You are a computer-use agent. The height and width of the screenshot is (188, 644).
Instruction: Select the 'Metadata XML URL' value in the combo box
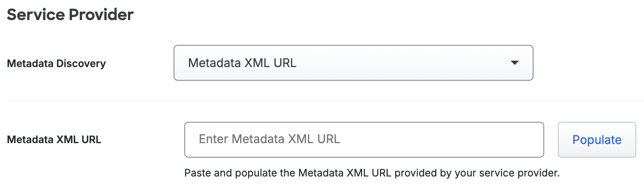click(x=242, y=63)
